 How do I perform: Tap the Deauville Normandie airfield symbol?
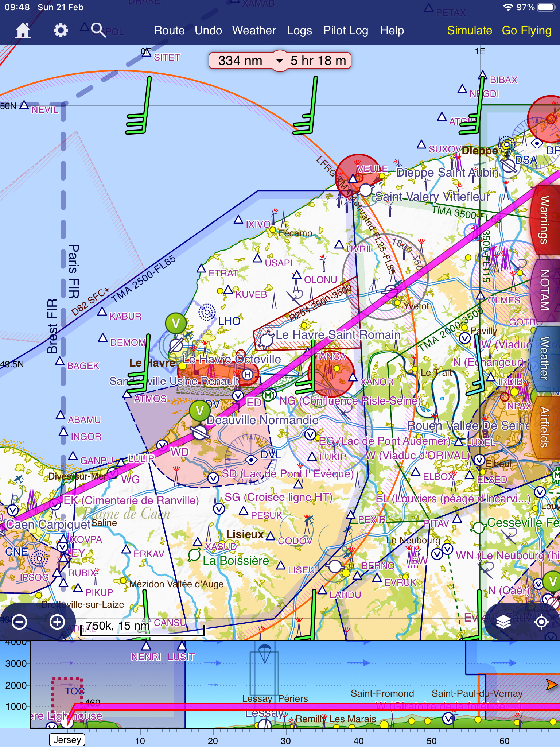[200, 433]
